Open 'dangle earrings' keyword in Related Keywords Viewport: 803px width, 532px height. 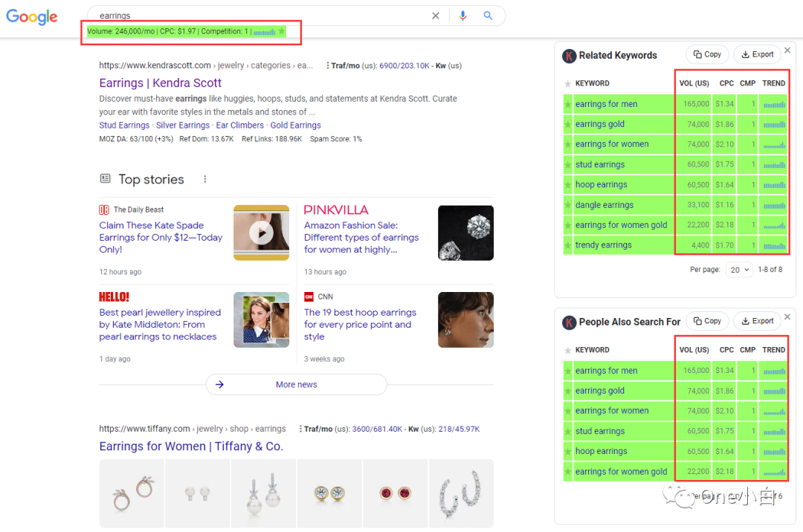(x=604, y=205)
